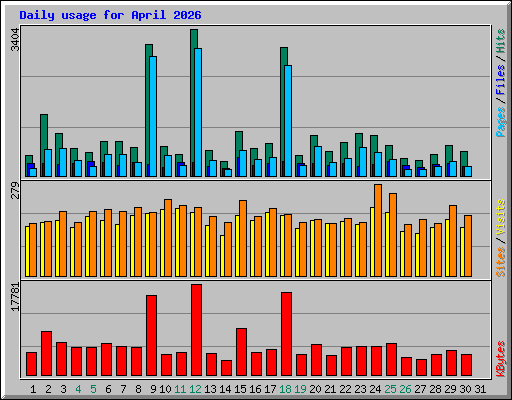The width and height of the screenshot is (512, 400).
Task: Click the orange Visits bar for day 25
Action: click(393, 235)
